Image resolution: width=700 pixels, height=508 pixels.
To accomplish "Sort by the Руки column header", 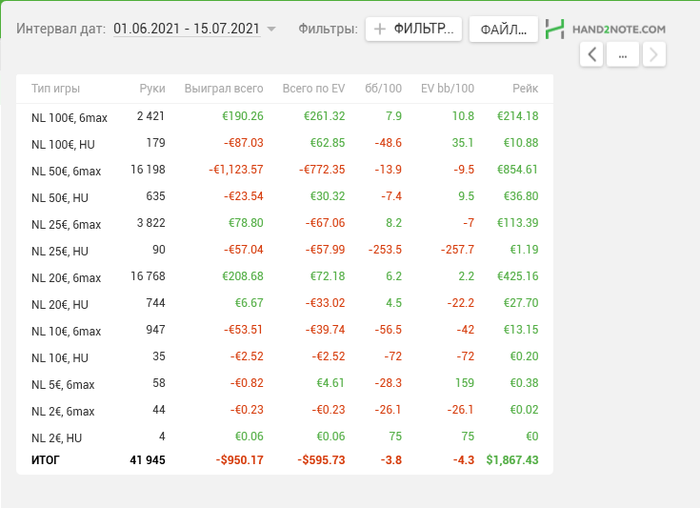I will [152, 89].
